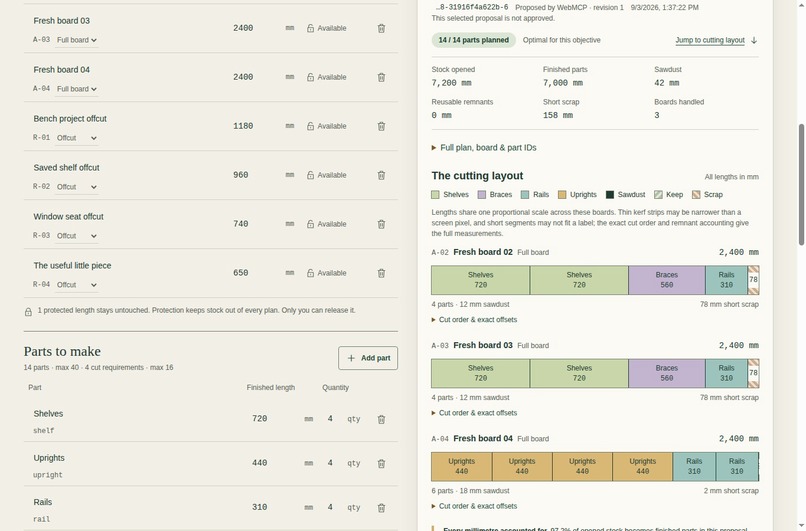Toggle the Available lock for Fresh board 04
Screen dimensions: 806x531
click(326, 77)
